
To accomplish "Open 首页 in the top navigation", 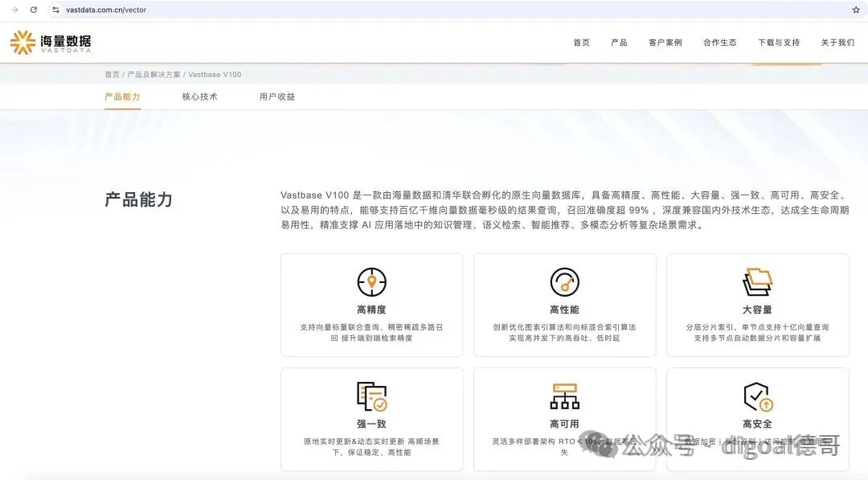I will (581, 43).
